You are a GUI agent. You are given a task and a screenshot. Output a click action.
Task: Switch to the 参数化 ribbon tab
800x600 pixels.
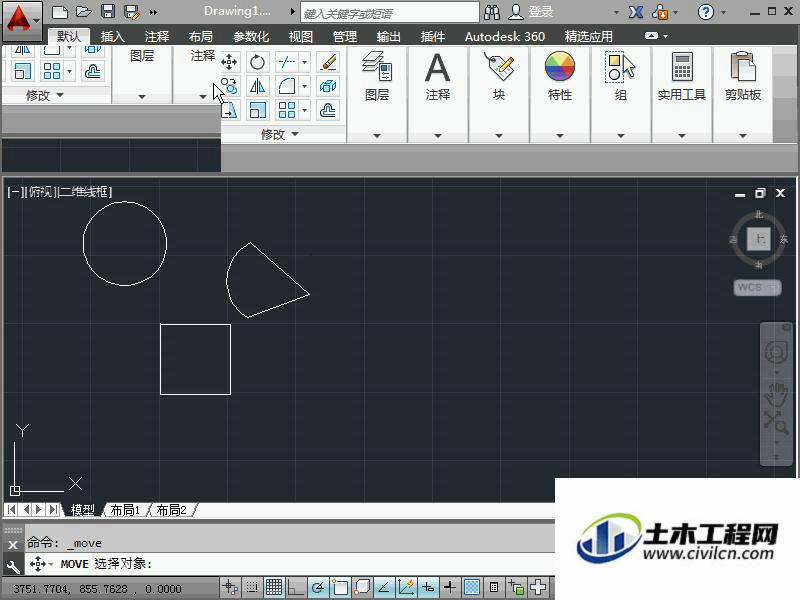pyautogui.click(x=251, y=36)
